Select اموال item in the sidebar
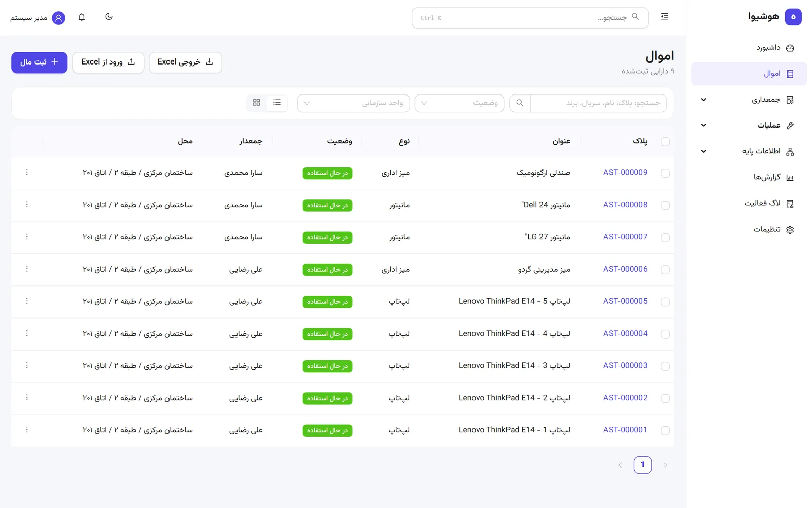 pyautogui.click(x=749, y=74)
